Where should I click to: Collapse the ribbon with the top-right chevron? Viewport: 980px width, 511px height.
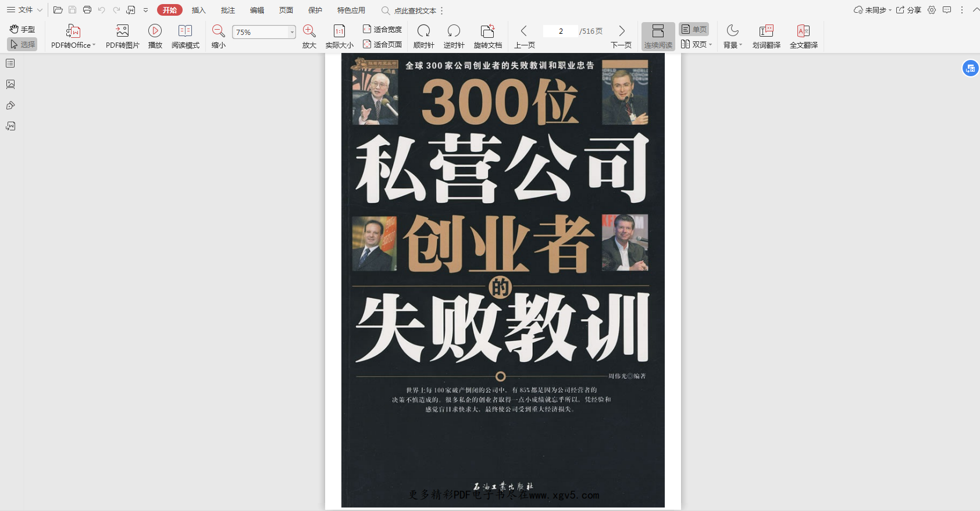(x=976, y=10)
